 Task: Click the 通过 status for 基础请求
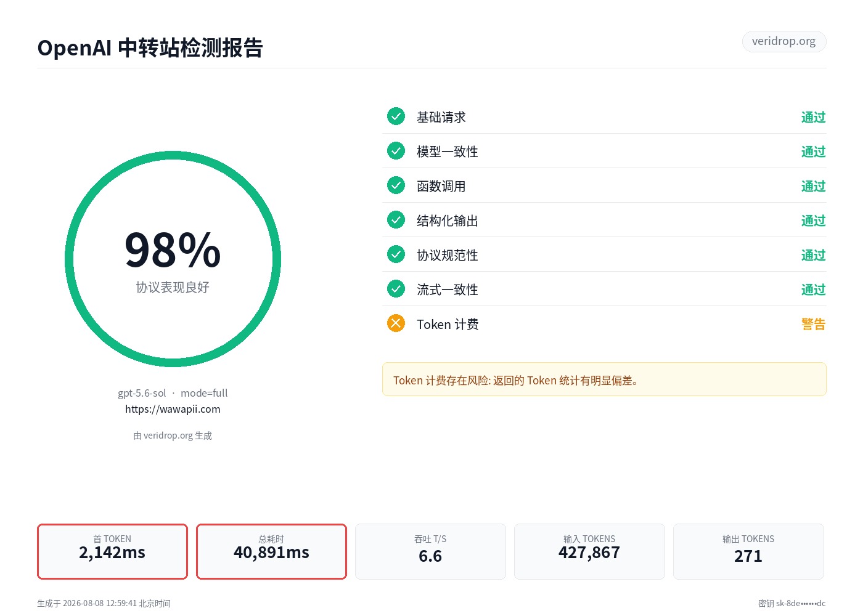pyautogui.click(x=813, y=117)
